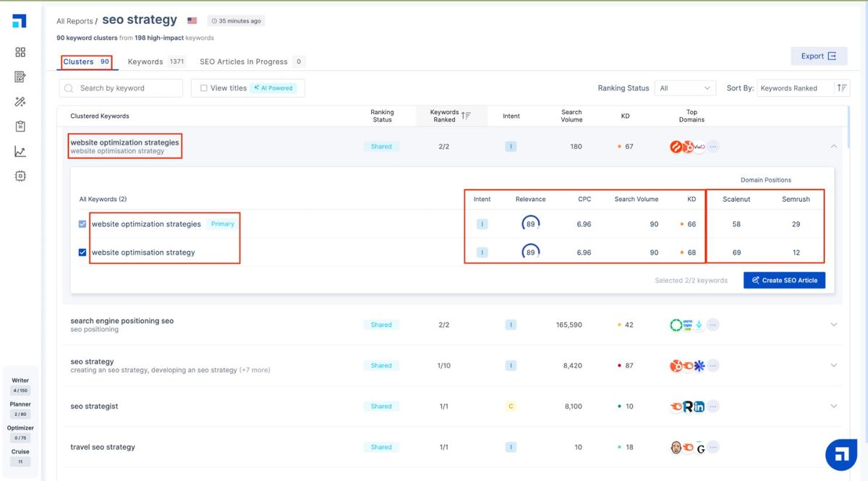The height and width of the screenshot is (481, 868).
Task: Expand the seo strategy cluster row
Action: [x=833, y=365]
